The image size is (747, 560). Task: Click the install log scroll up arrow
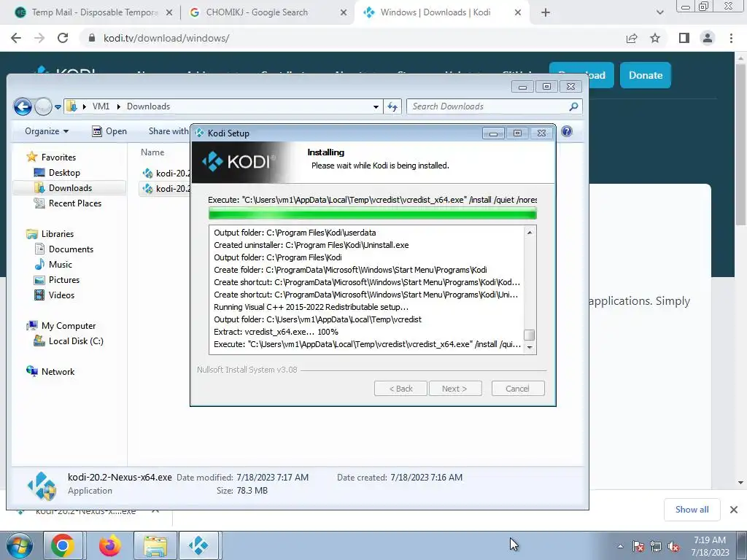pyautogui.click(x=530, y=233)
